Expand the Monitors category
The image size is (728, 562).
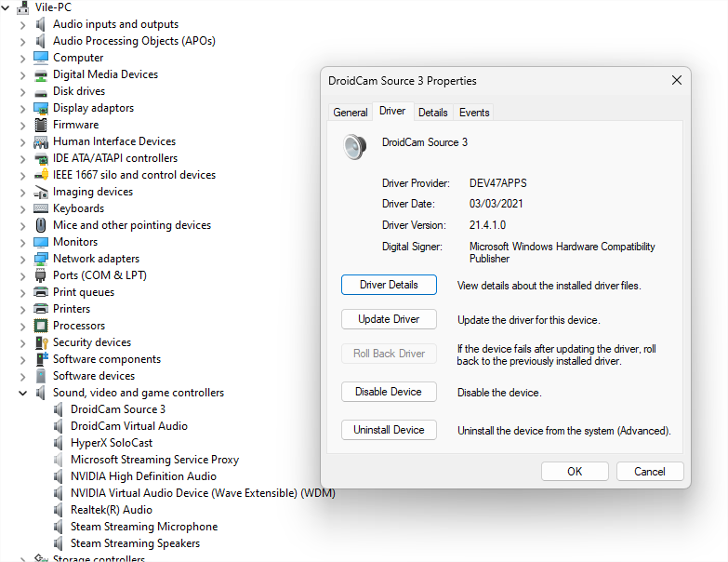point(22,243)
